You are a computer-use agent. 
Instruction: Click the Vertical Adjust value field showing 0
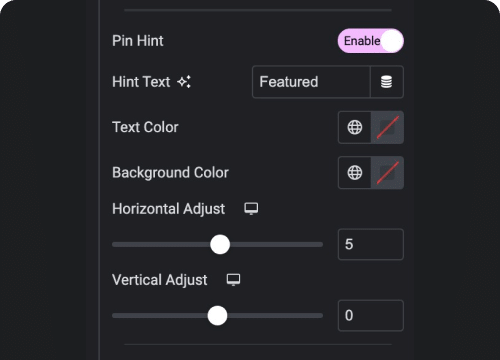click(371, 315)
